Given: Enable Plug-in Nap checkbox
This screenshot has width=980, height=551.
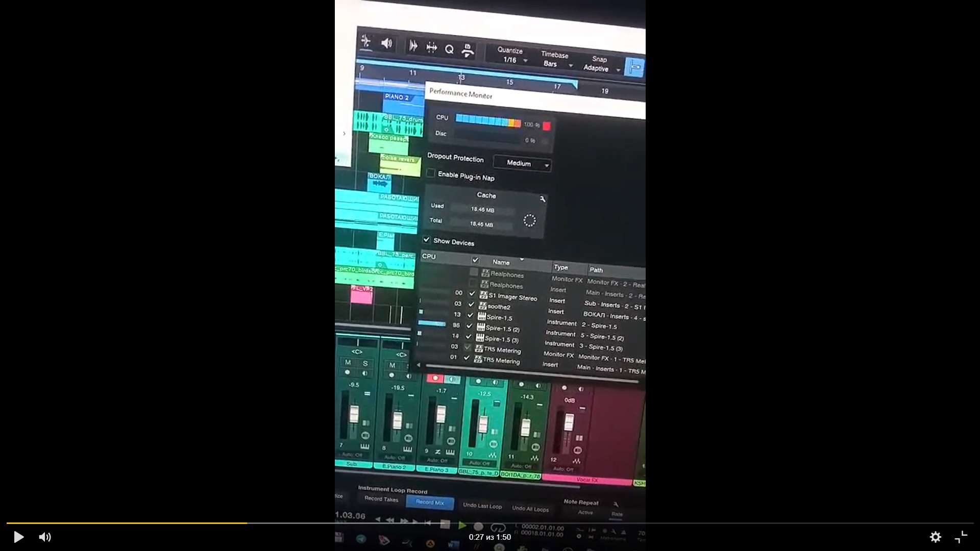Looking at the screenshot, I should tap(431, 173).
